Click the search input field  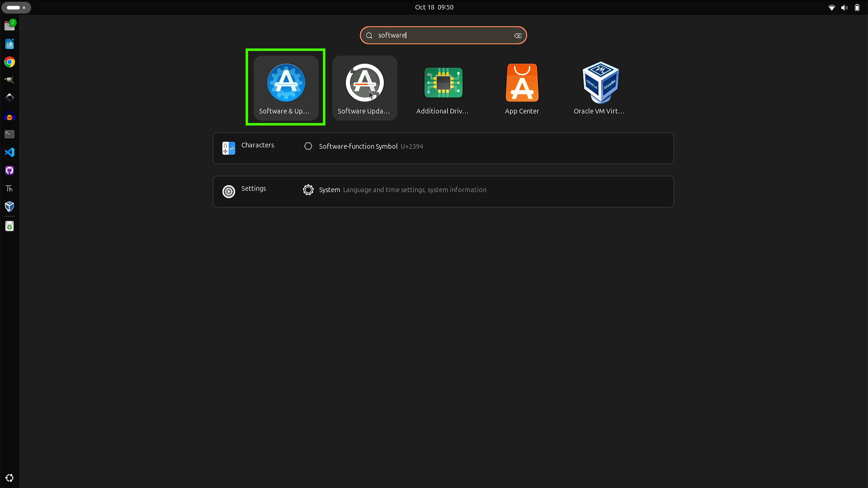[x=443, y=35]
